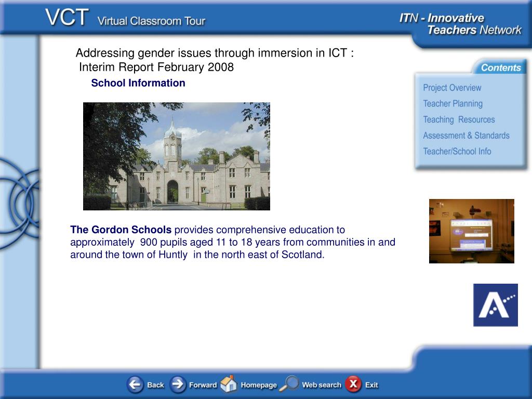Click the 'Interim Report February 2008' title line
Screen dimensions: 532x399
(x=156, y=67)
